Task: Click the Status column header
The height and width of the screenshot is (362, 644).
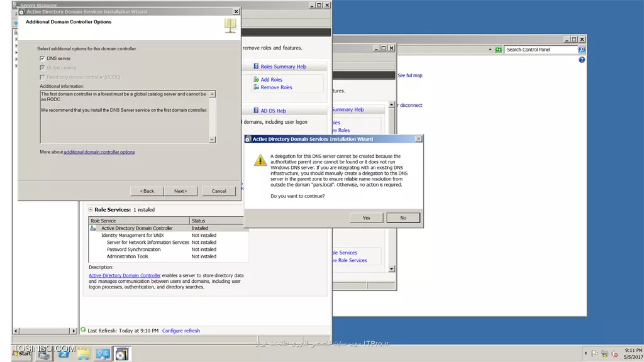Action: click(216, 221)
